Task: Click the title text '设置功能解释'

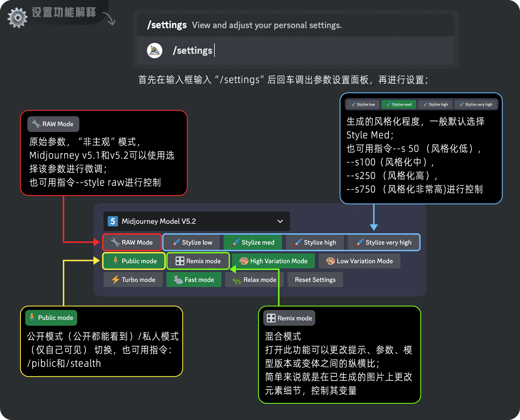Action: pyautogui.click(x=64, y=12)
